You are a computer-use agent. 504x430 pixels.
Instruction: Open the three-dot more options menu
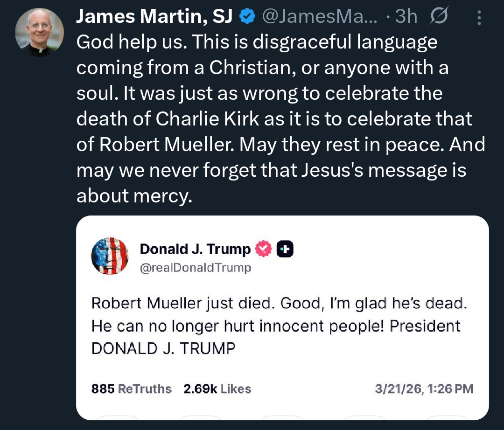479,18
